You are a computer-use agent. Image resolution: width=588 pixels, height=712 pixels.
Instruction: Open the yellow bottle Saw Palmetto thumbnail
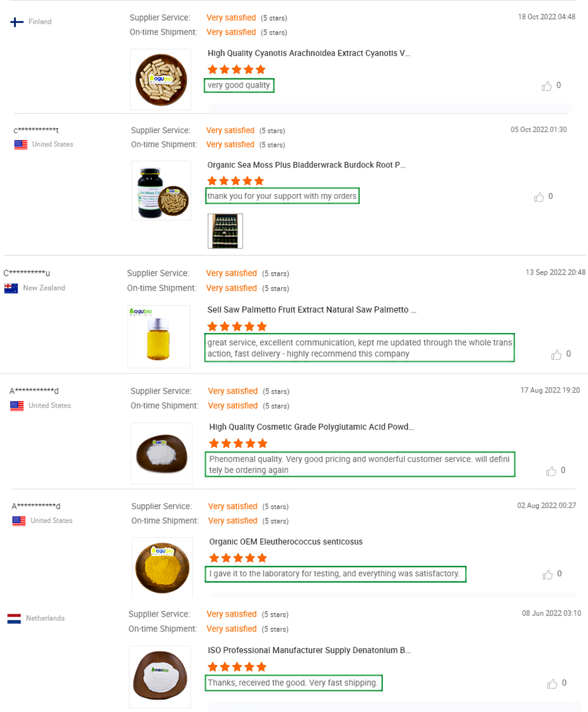[x=159, y=336]
